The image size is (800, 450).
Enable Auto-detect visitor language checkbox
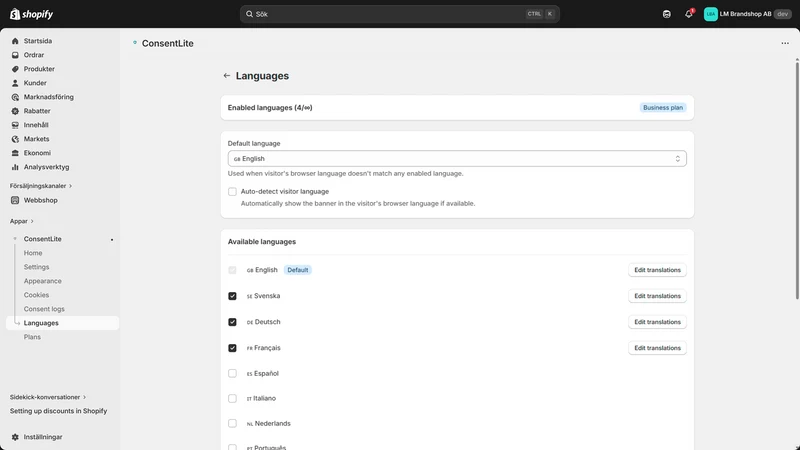pos(232,191)
